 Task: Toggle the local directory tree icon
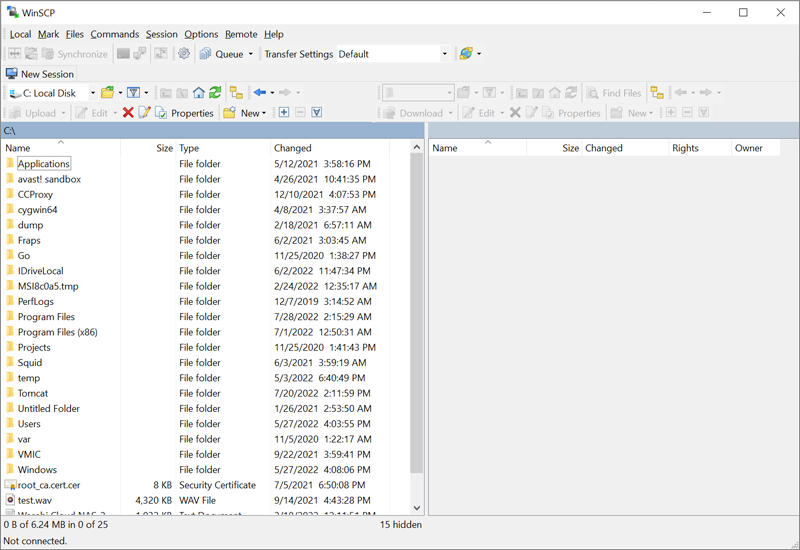(236, 93)
